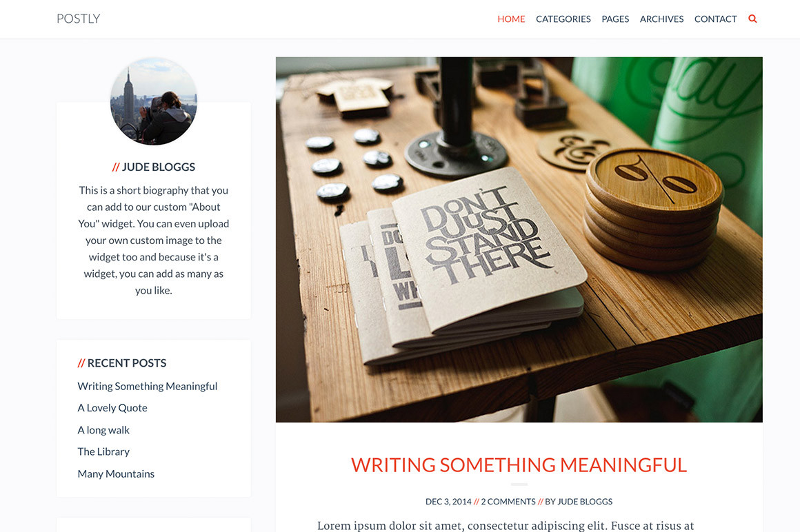Open the ARCHIVES menu item
800x532 pixels.
[x=662, y=19]
